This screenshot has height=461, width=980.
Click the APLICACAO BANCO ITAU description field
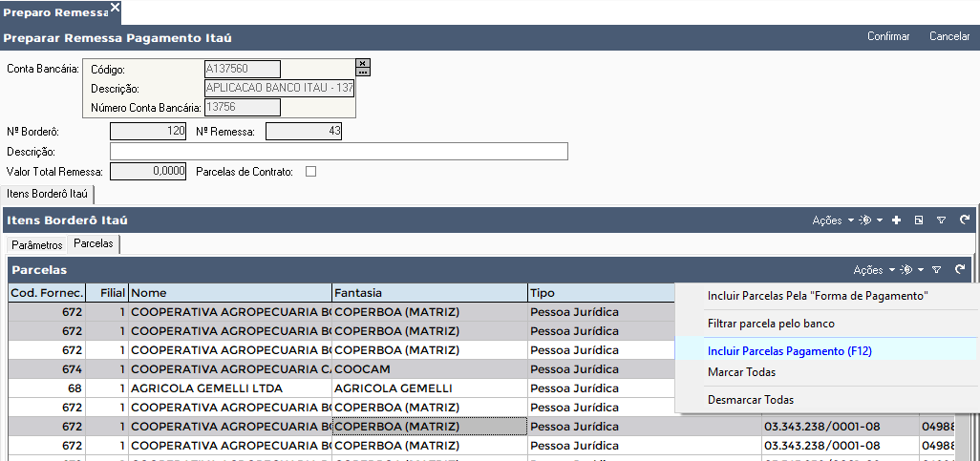279,88
